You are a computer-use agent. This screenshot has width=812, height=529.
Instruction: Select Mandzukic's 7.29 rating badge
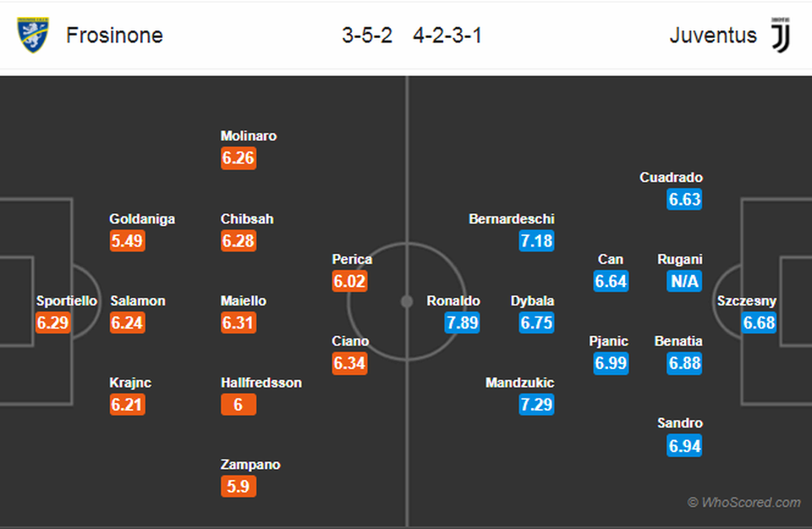(x=536, y=405)
